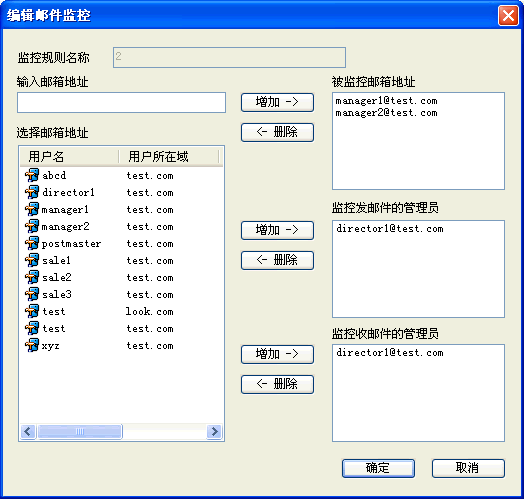Click the 增加 button for monitored mailbox addresses

(277, 102)
